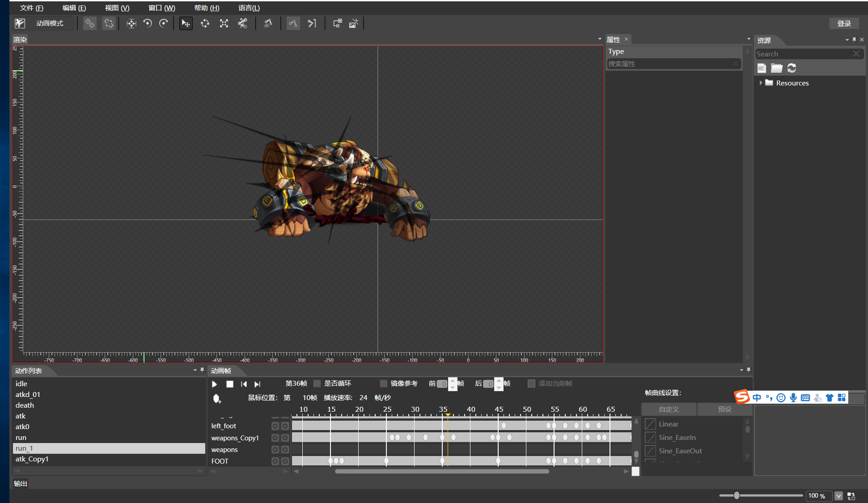Click the new file icon in resources panel
868x503 pixels.
pos(762,68)
